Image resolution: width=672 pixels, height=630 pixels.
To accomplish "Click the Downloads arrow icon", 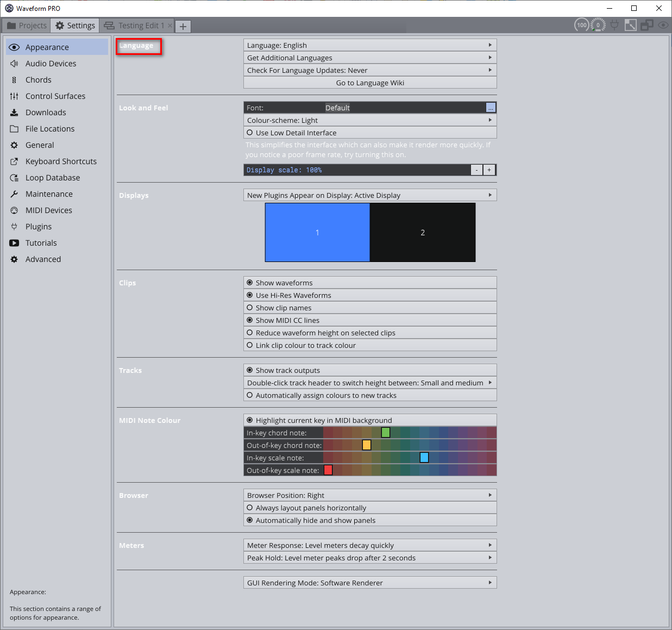I will click(14, 113).
